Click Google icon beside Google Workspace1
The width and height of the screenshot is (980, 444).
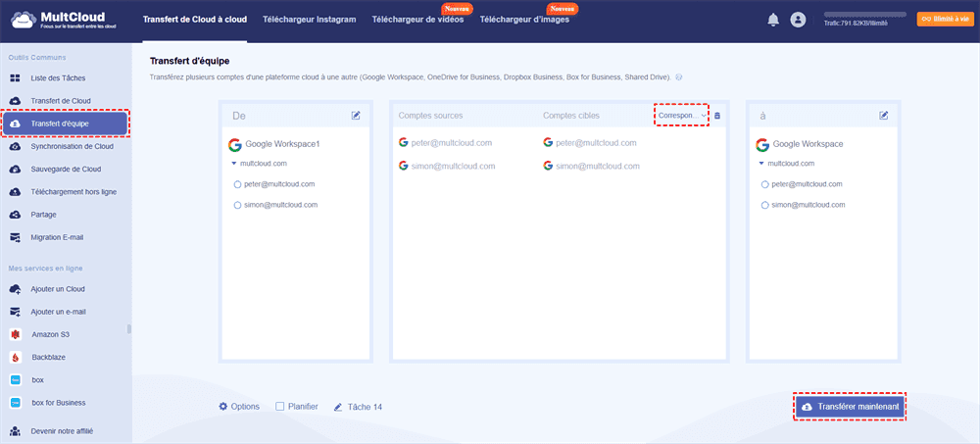235,145
